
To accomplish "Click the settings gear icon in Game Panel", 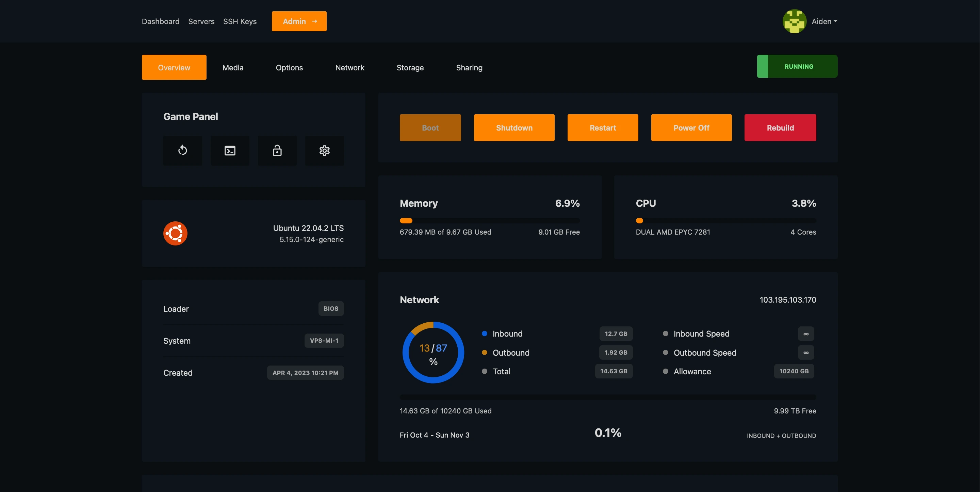I will coord(325,150).
